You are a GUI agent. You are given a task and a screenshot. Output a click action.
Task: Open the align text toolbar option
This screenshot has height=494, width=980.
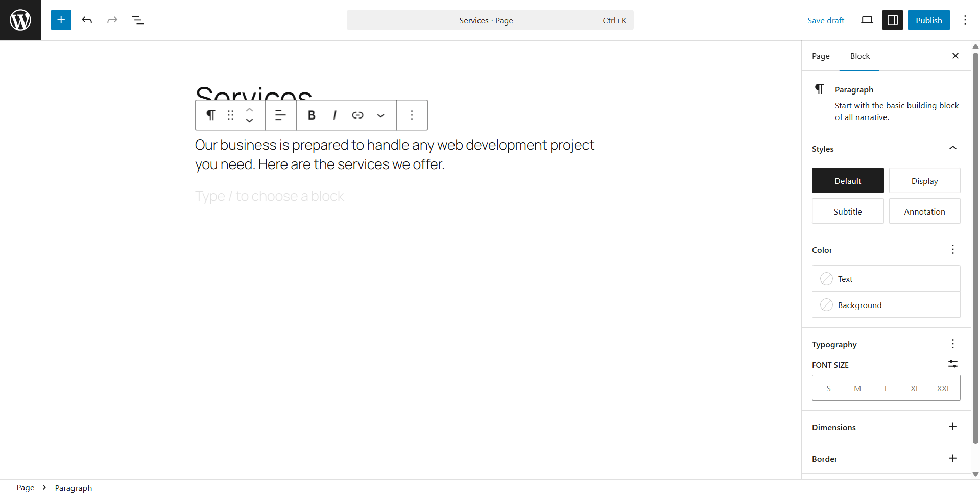coord(280,115)
